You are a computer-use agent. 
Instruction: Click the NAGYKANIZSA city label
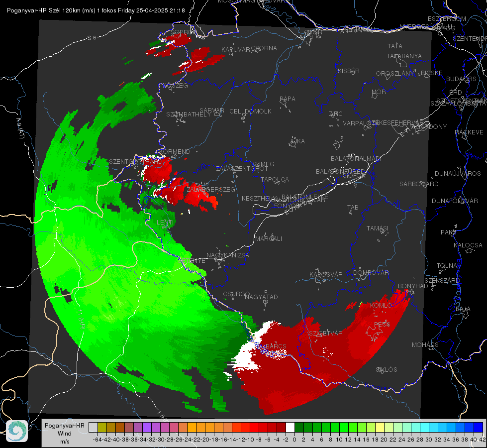click(228, 255)
